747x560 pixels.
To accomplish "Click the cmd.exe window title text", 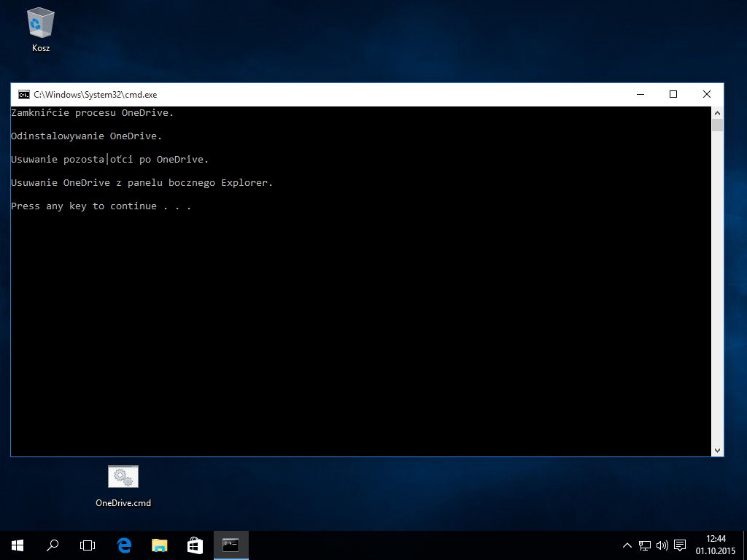I will coord(96,95).
